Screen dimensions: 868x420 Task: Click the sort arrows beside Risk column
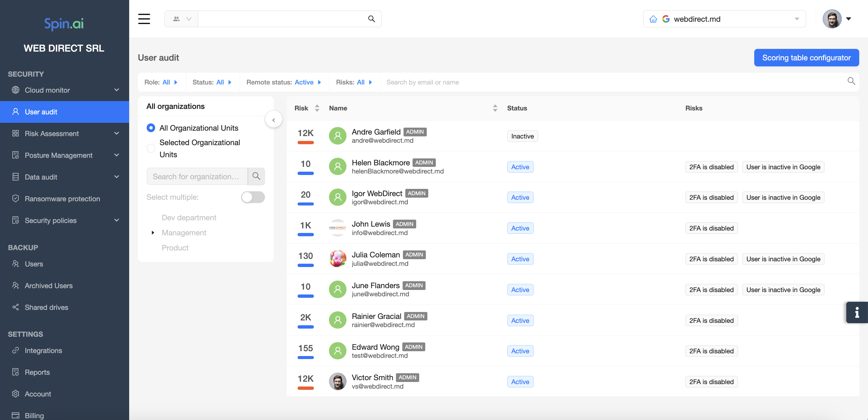(317, 108)
